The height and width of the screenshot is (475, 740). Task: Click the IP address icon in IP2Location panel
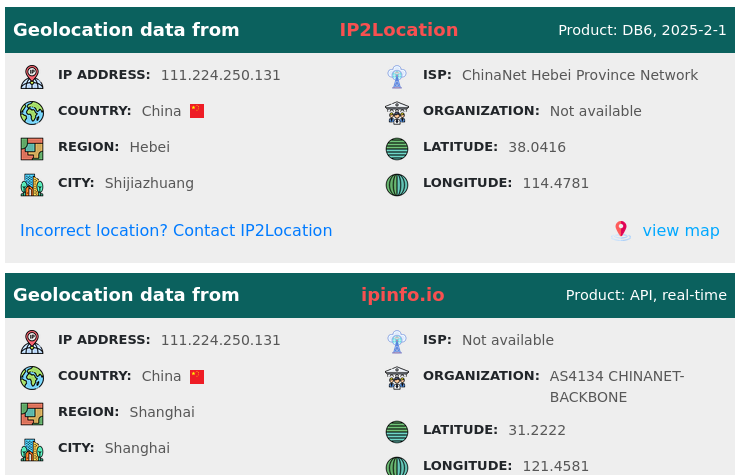[32, 76]
